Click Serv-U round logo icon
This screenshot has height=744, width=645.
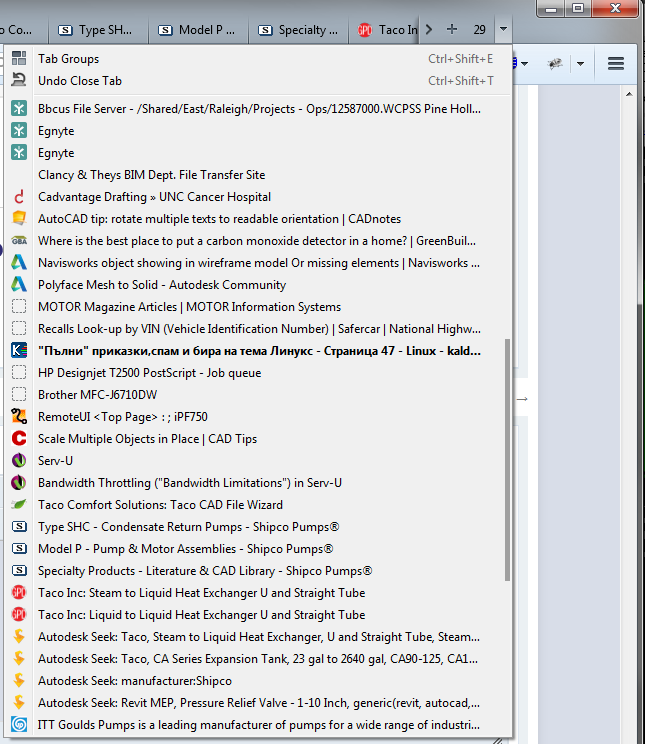pyautogui.click(x=19, y=460)
